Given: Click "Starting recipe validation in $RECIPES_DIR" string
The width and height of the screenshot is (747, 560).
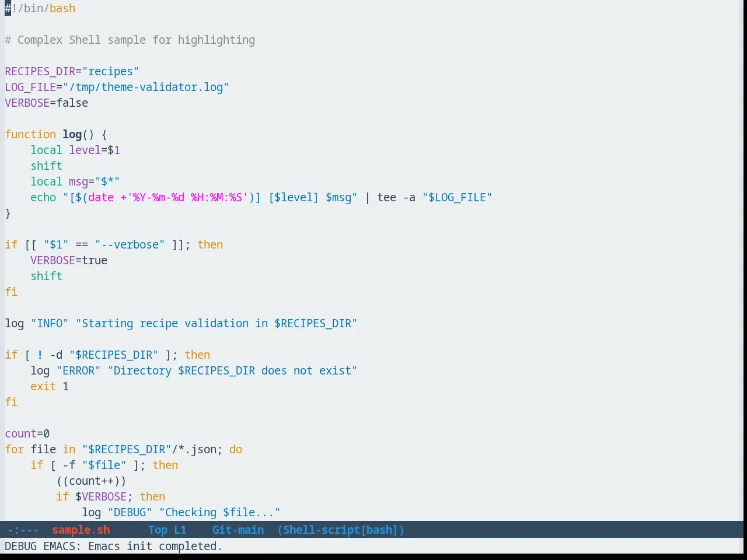Looking at the screenshot, I should coord(217,323).
